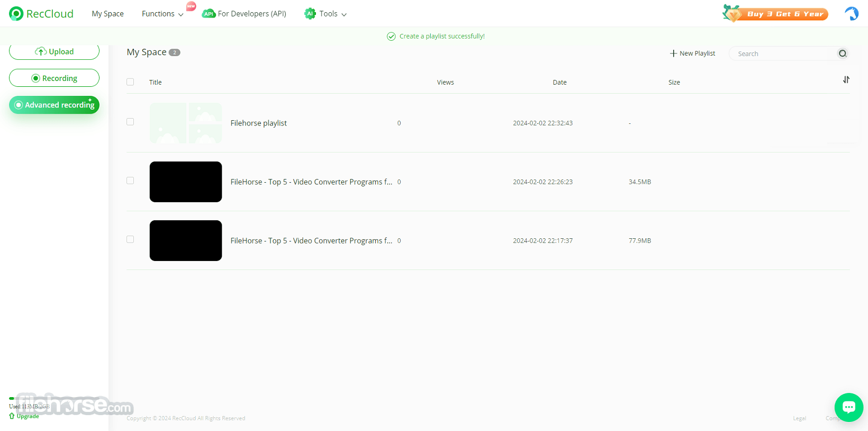868x431 pixels.
Task: Open the Filehorse playlist thumbnail
Action: 186,123
